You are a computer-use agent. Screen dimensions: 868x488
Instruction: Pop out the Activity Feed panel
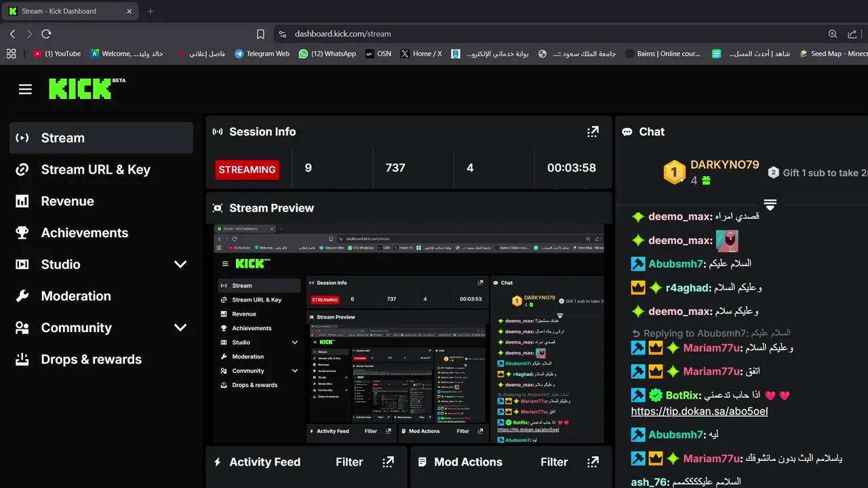tap(388, 462)
